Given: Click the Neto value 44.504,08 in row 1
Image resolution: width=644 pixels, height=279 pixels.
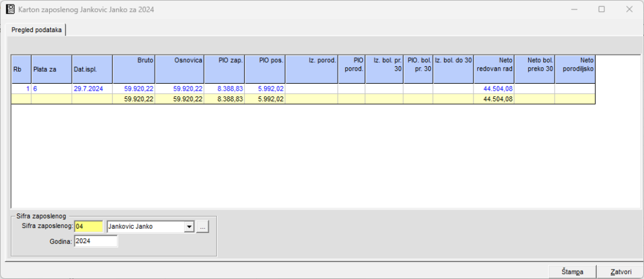Looking at the screenshot, I should click(497, 89).
